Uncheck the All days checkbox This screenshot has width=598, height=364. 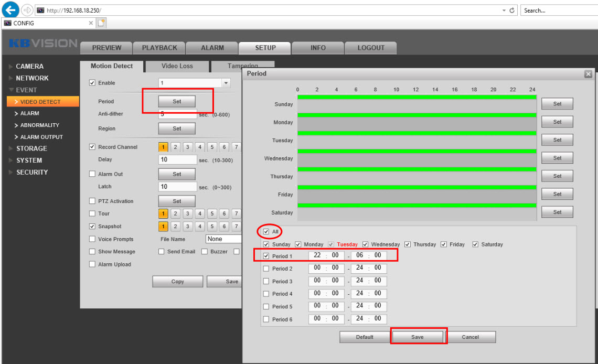pos(266,231)
